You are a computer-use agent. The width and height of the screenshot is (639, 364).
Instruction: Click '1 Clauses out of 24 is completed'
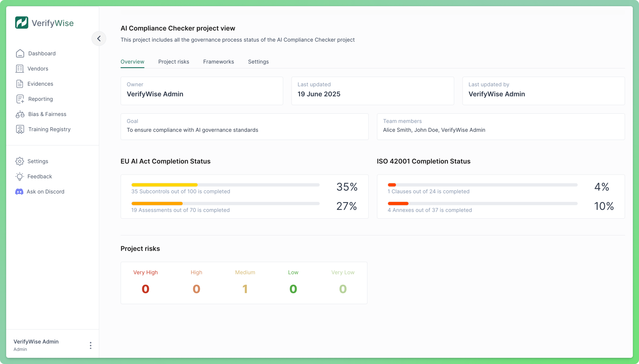[428, 192]
